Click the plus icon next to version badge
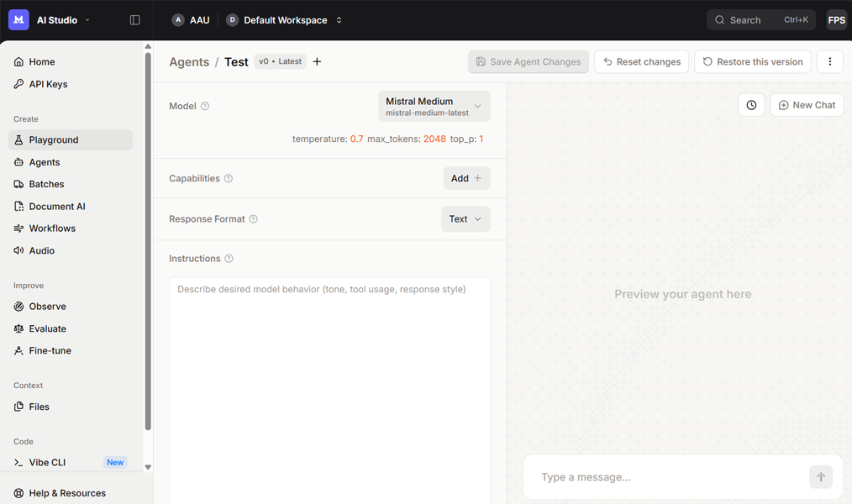Screen dimensions: 852x504 click(x=317, y=61)
